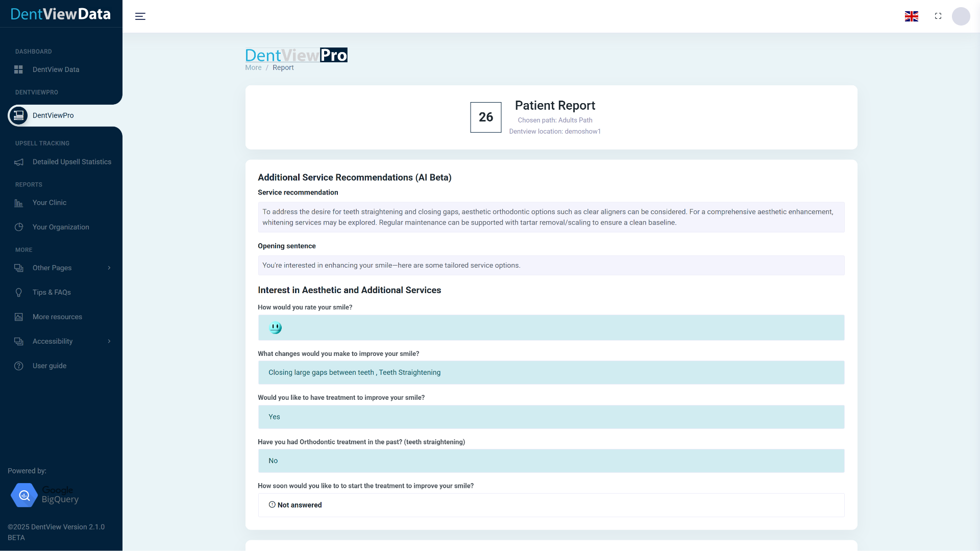Open the Detailed Upsell Statistics page via megaphone icon

click(x=18, y=162)
